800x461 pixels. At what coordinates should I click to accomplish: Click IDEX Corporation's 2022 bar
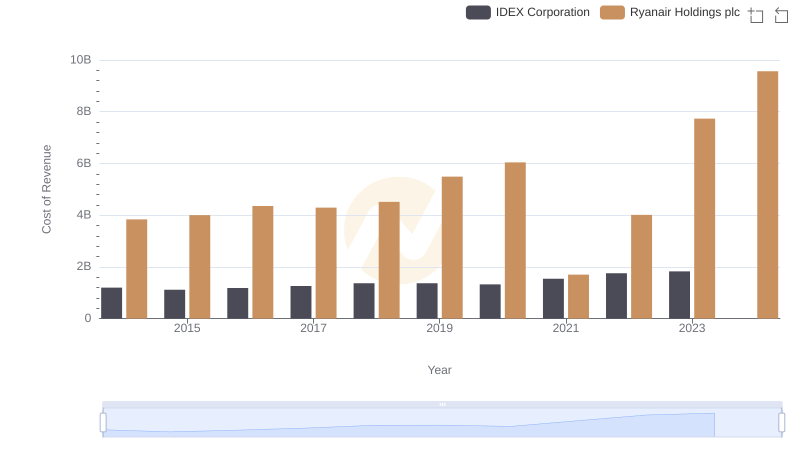point(616,296)
